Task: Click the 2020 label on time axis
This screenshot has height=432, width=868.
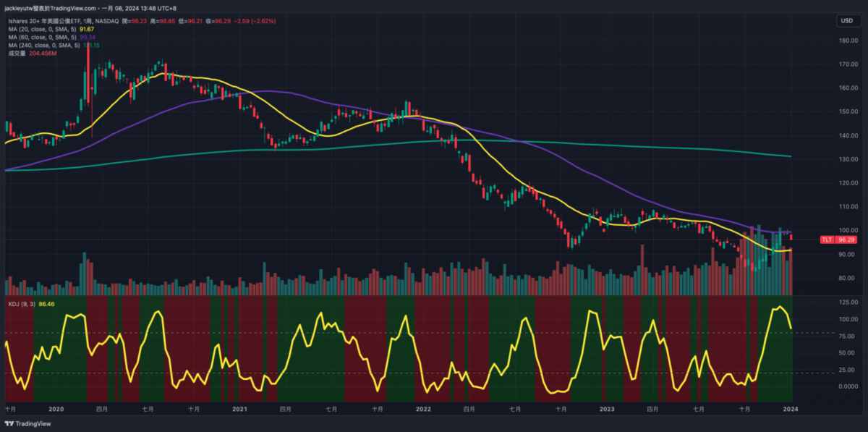Action: coord(56,409)
